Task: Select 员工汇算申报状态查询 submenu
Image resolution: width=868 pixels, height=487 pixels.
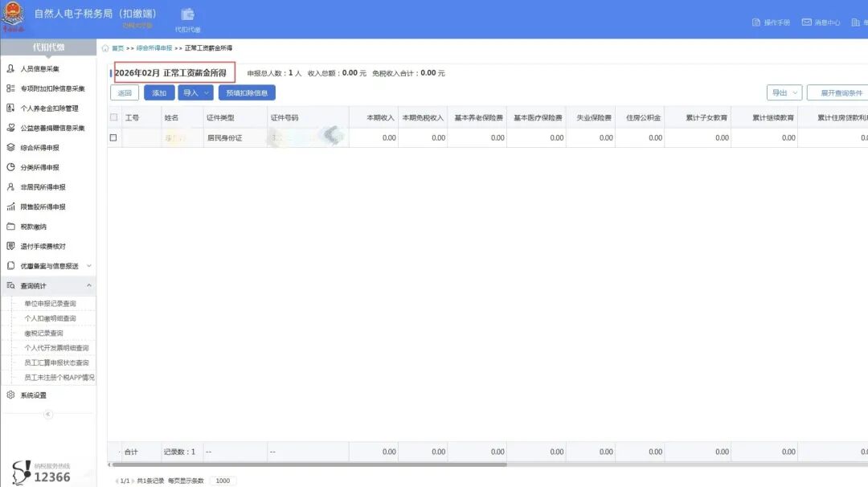Action: pos(56,363)
